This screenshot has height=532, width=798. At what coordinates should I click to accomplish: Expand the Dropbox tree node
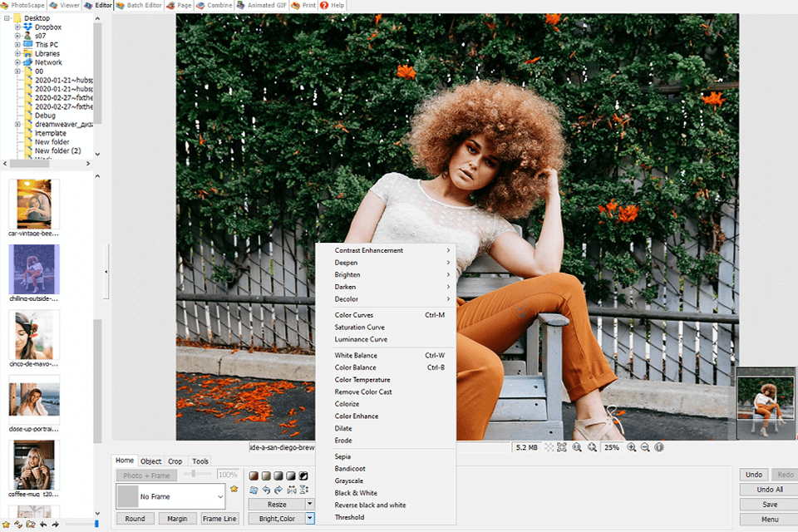pos(17,27)
